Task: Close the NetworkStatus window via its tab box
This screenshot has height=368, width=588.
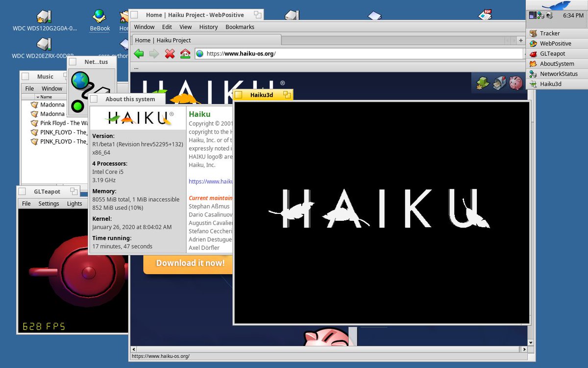Action: tap(73, 62)
